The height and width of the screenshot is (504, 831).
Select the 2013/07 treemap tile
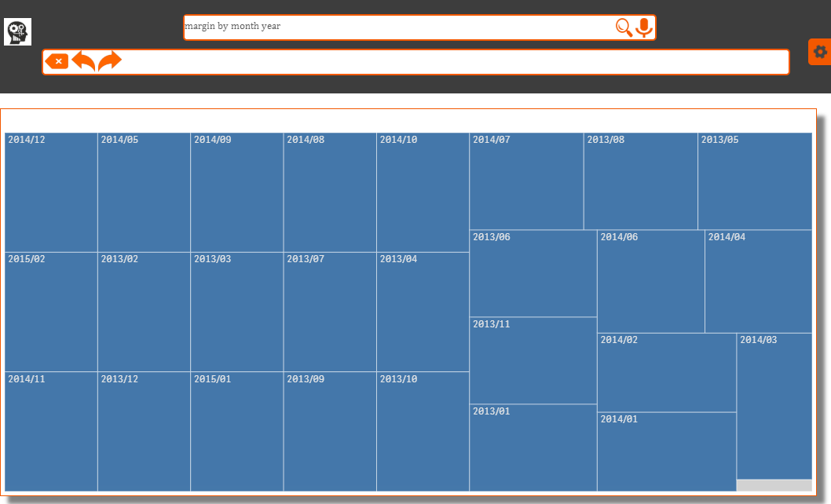coord(330,312)
